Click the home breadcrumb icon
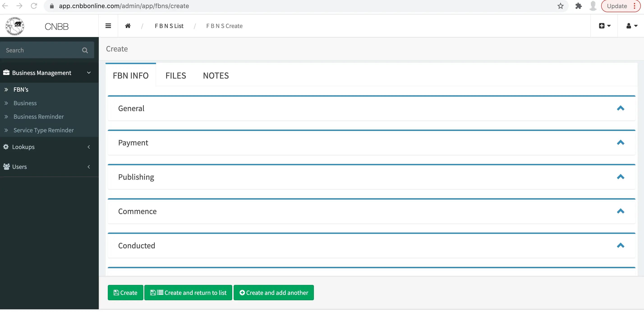Image resolution: width=644 pixels, height=312 pixels. pyautogui.click(x=128, y=26)
